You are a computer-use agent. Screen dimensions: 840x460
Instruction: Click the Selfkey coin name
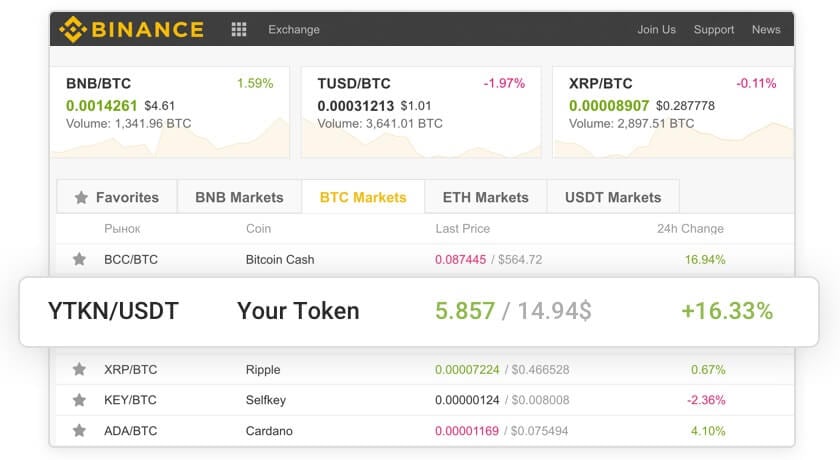click(x=266, y=400)
